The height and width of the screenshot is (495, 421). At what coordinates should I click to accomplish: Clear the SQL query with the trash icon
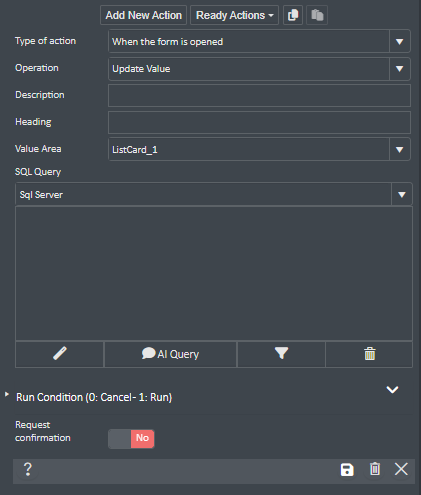coord(369,354)
